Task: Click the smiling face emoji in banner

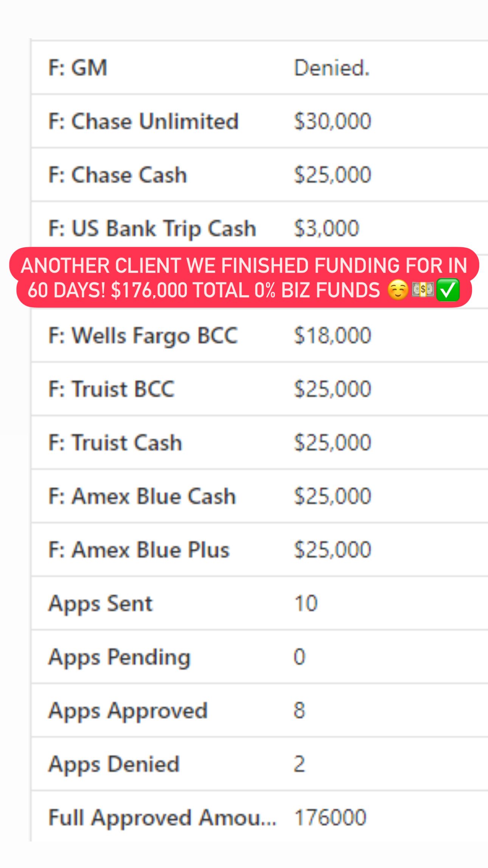Action: 398,291
